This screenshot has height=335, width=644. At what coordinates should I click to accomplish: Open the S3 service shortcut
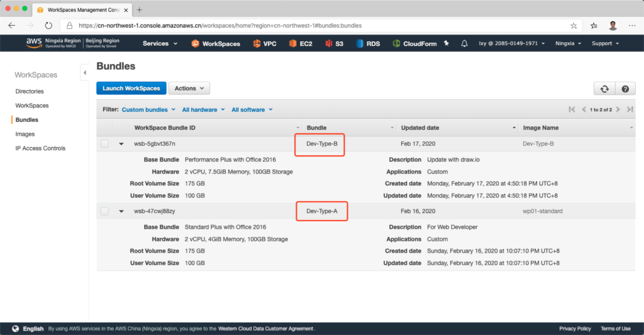click(x=334, y=43)
